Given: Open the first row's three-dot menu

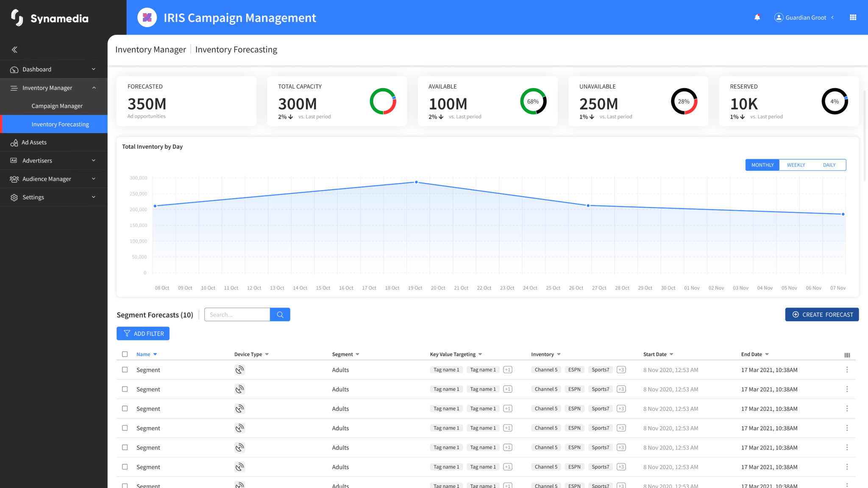Looking at the screenshot, I should tap(847, 370).
